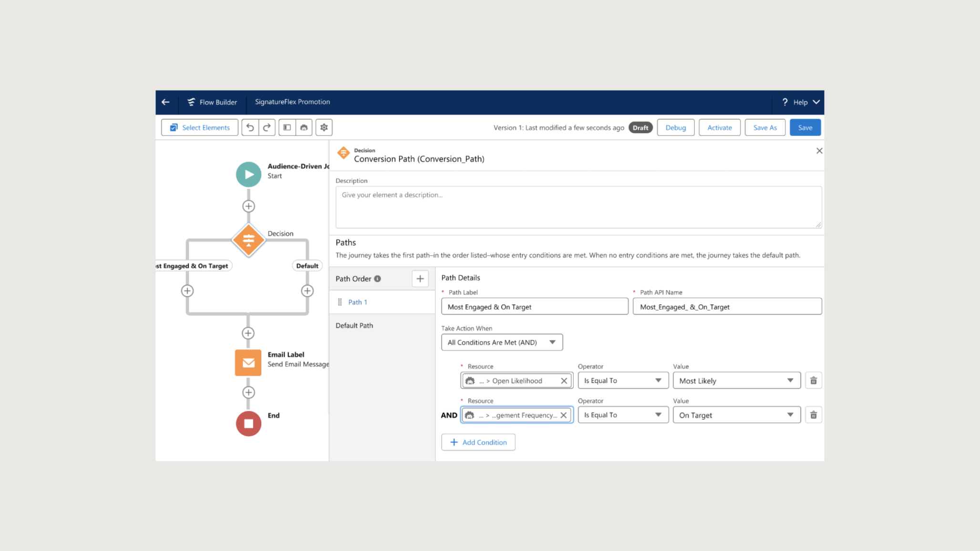Viewport: 980px width, 551px height.
Task: Click the Activate button
Action: pyautogui.click(x=719, y=127)
